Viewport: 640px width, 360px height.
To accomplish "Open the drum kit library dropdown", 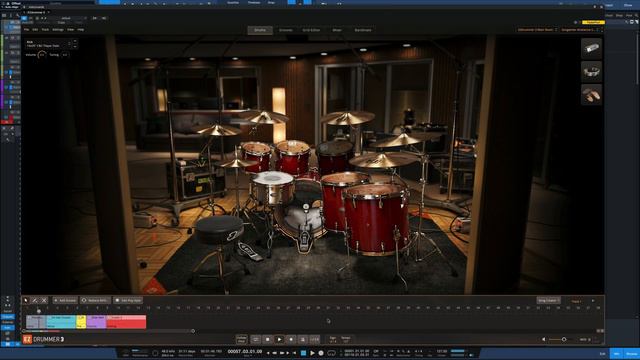I will point(537,30).
